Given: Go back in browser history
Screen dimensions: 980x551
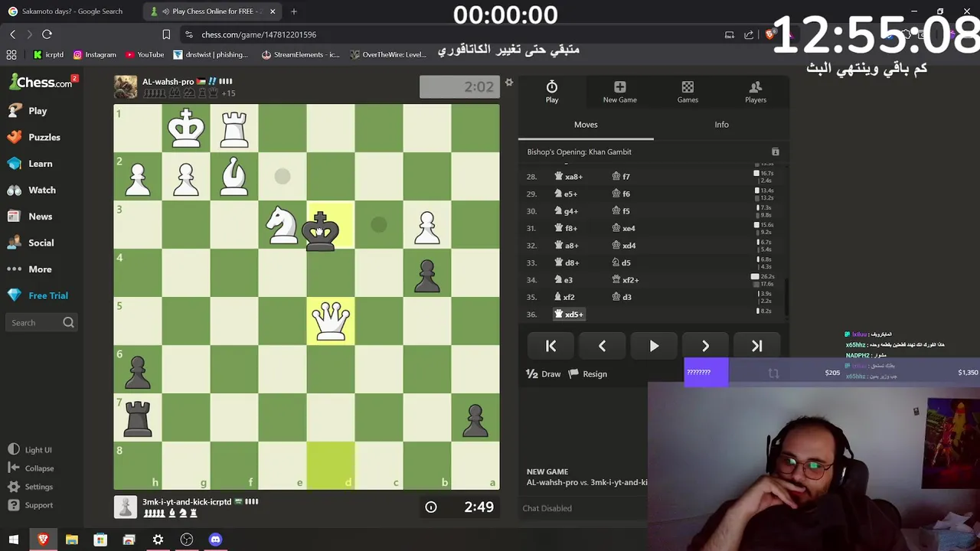Looking at the screenshot, I should [13, 34].
